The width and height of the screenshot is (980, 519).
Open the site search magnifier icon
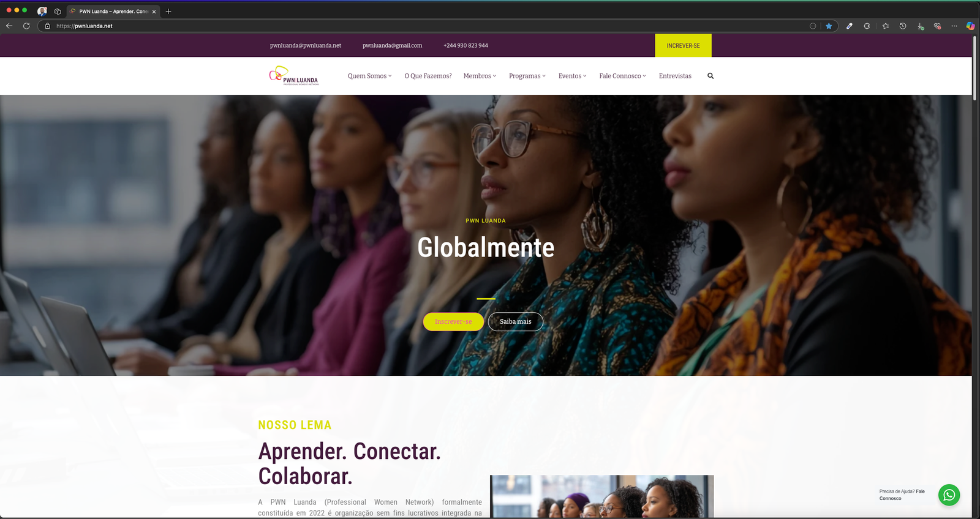[710, 76]
